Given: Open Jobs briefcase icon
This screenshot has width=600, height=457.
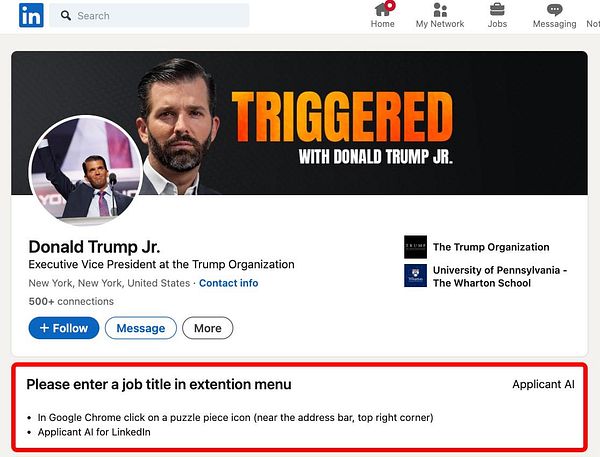Looking at the screenshot, I should tap(497, 10).
